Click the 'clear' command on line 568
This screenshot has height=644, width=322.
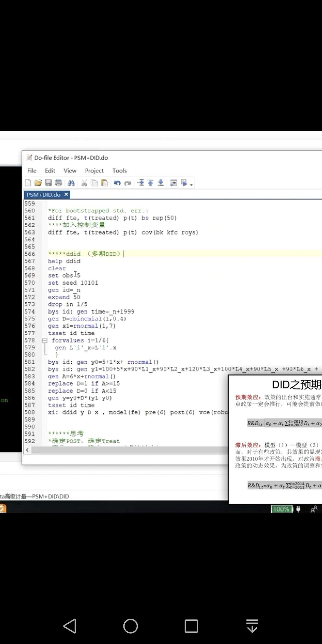(57, 268)
